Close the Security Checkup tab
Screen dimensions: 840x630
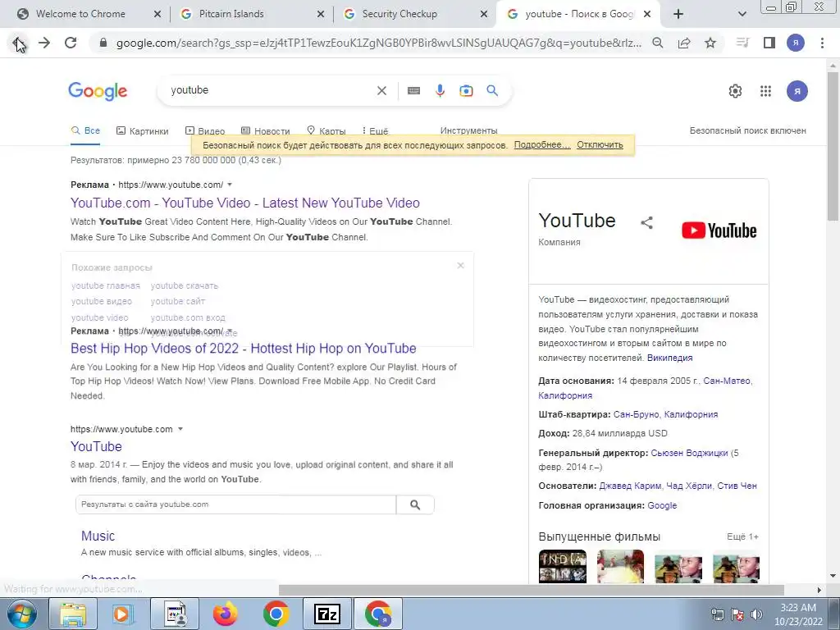(x=484, y=14)
